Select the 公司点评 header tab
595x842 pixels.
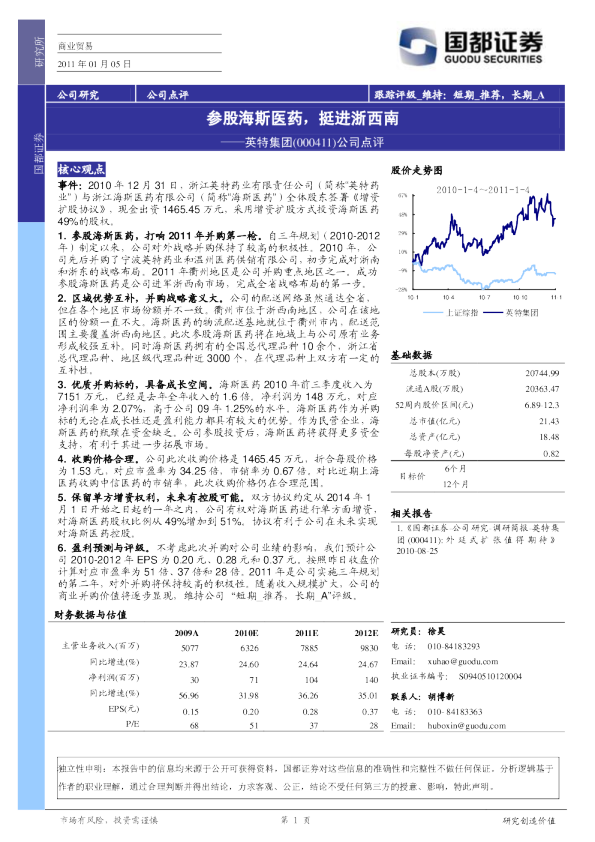pos(168,95)
